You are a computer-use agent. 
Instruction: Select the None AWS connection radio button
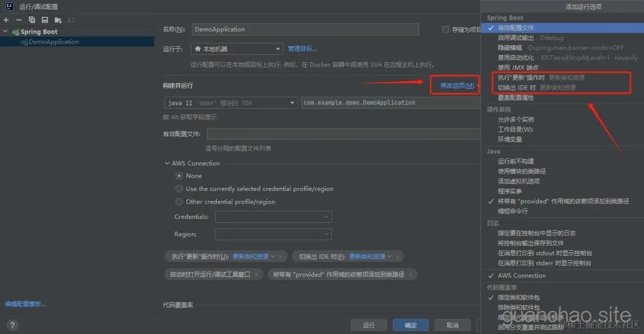click(179, 176)
